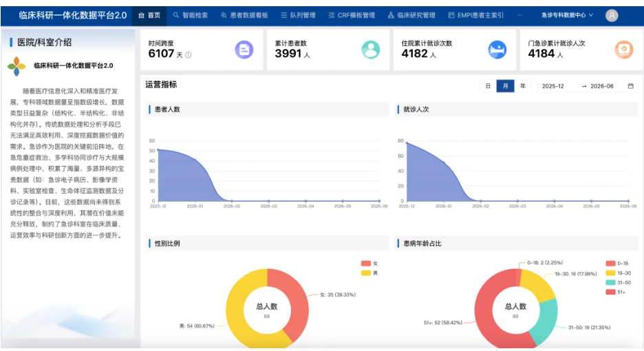Open the 首页 home tab

tap(149, 15)
